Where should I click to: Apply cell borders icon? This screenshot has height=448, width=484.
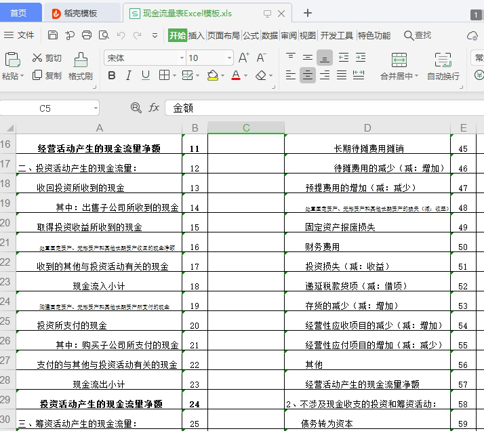(164, 75)
